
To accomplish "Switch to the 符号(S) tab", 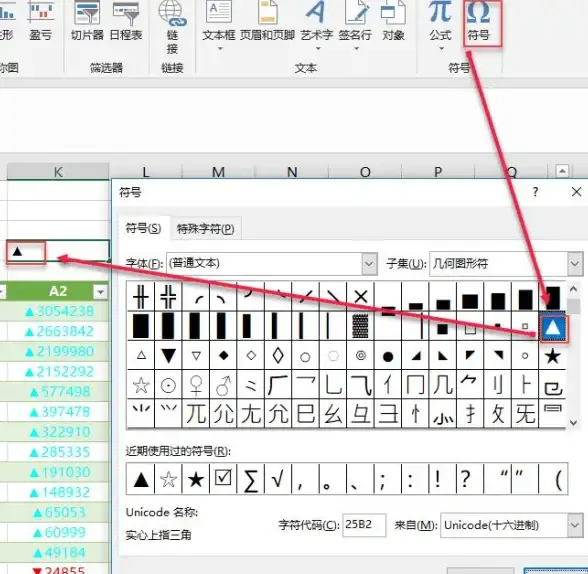I will (144, 228).
